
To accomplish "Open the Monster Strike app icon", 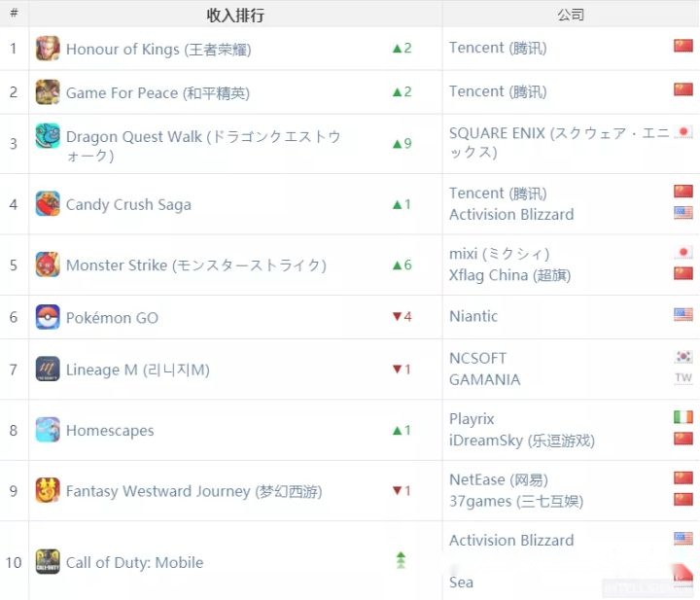I will click(x=48, y=265).
